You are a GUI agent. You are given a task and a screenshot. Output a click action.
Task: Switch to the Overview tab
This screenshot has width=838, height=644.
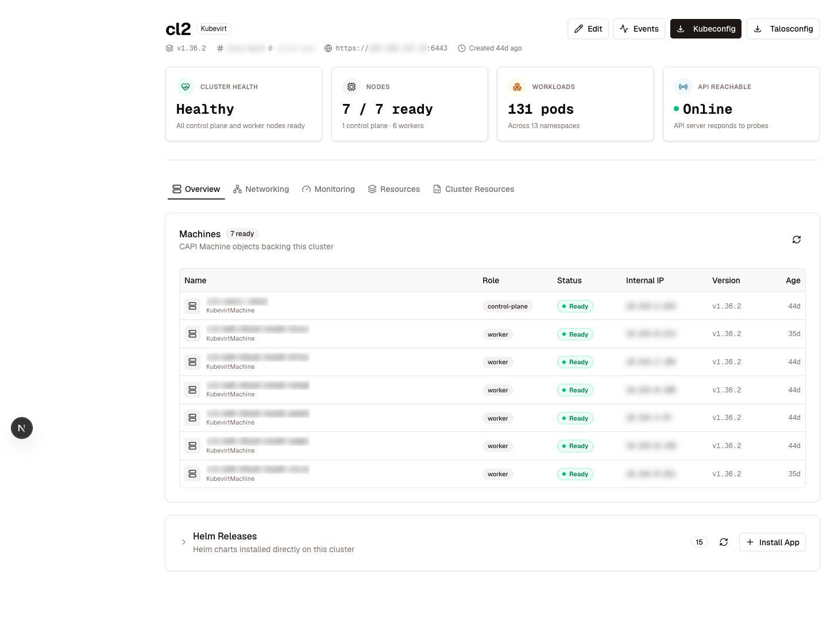click(x=196, y=189)
